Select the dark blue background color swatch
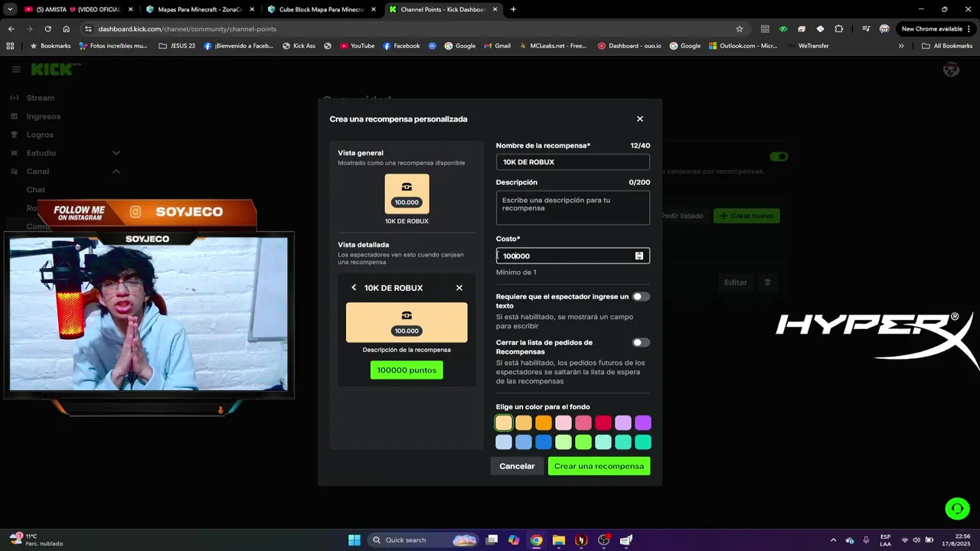Image resolution: width=980 pixels, height=551 pixels. pyautogui.click(x=544, y=442)
